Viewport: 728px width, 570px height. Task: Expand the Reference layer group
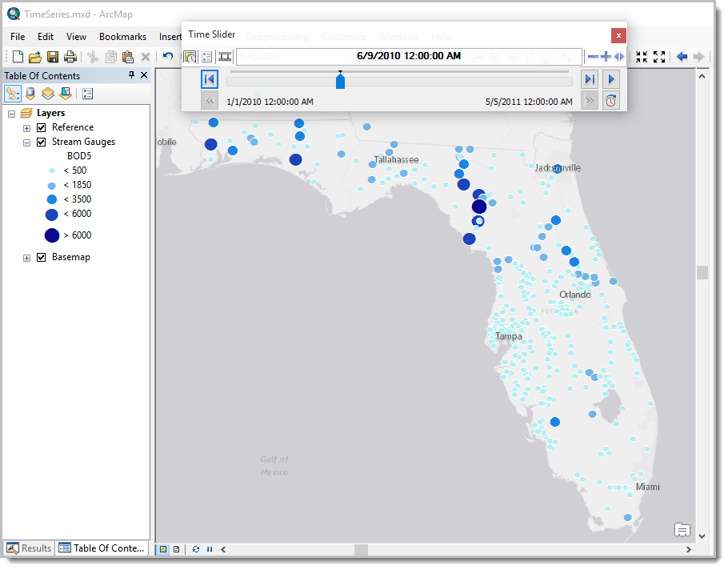coord(26,128)
